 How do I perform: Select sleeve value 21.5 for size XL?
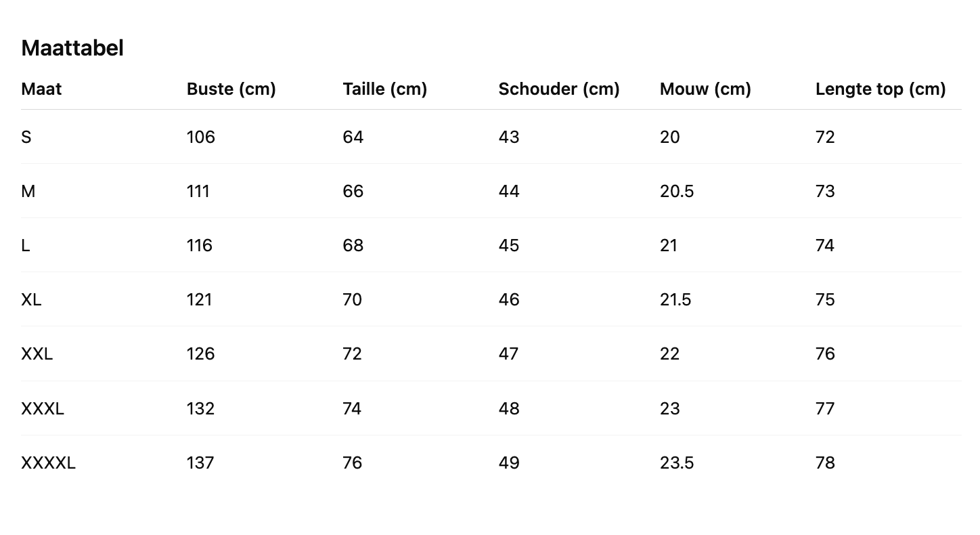tap(675, 300)
